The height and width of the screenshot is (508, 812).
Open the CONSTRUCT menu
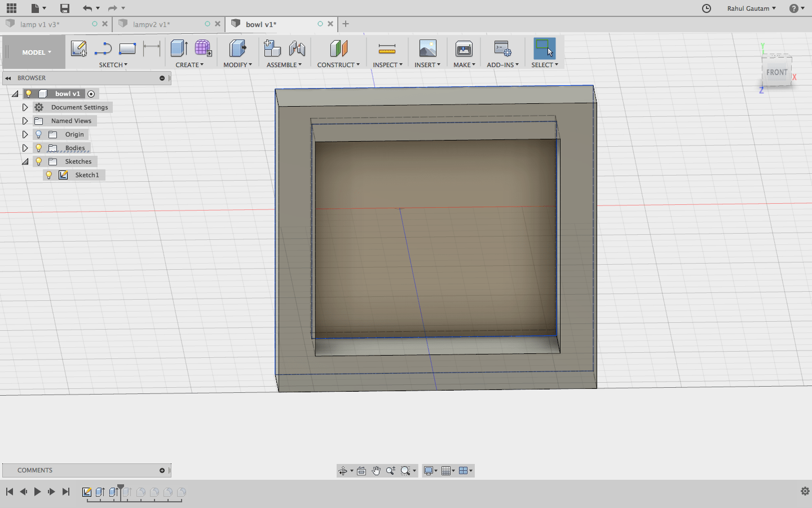point(338,65)
